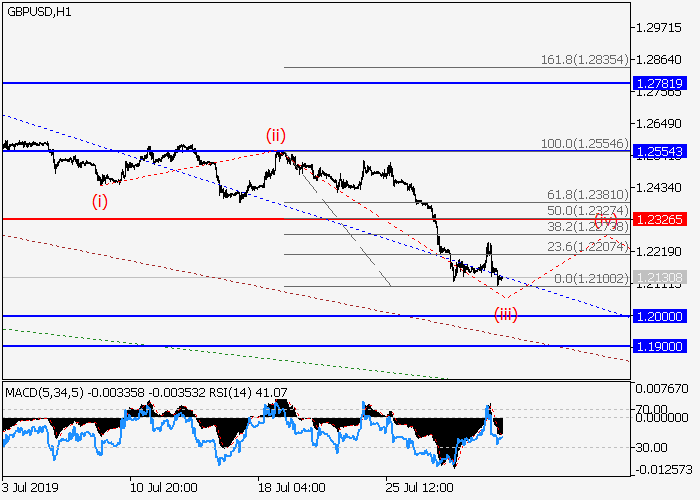Select the 1.20000 support level tag

658,316
